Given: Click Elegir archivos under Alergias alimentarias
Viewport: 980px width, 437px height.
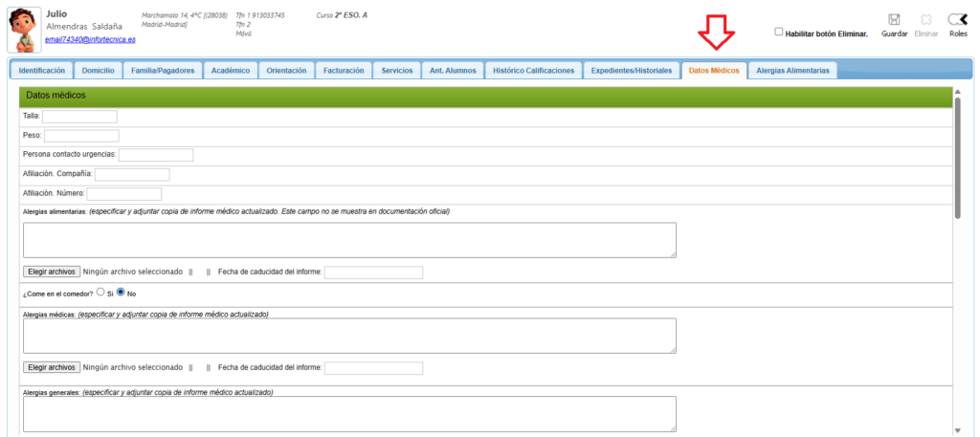Looking at the screenshot, I should coord(51,272).
